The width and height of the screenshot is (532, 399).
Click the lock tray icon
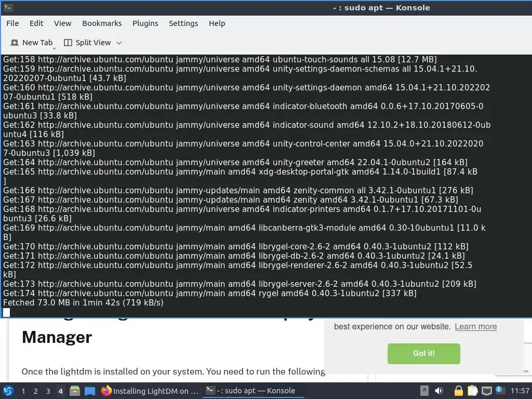[458, 391]
